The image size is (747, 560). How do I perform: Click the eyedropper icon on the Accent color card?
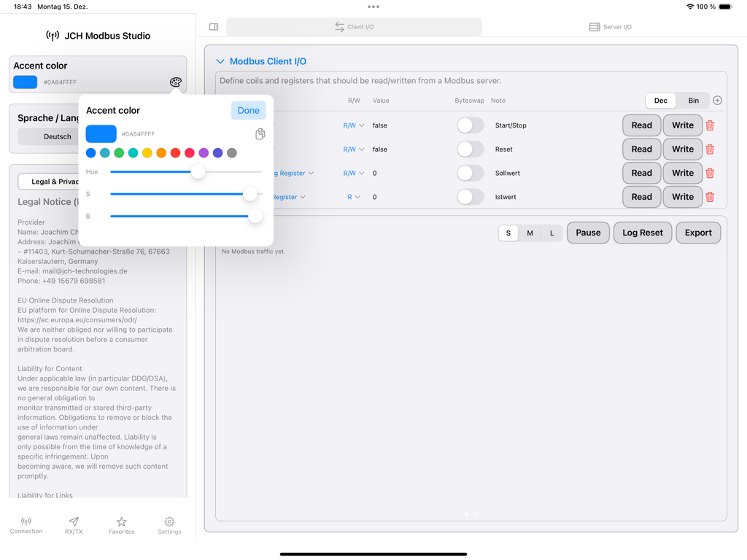[175, 82]
